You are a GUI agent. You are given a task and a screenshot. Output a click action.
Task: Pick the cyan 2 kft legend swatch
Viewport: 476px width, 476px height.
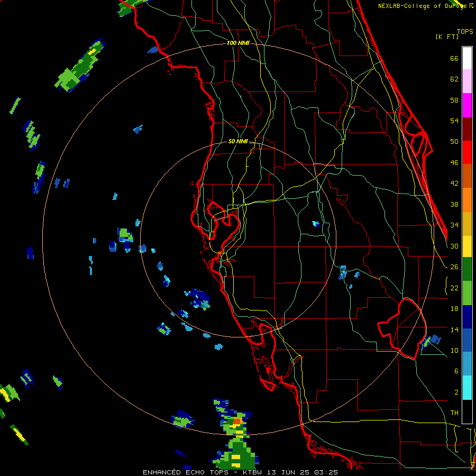(x=467, y=388)
